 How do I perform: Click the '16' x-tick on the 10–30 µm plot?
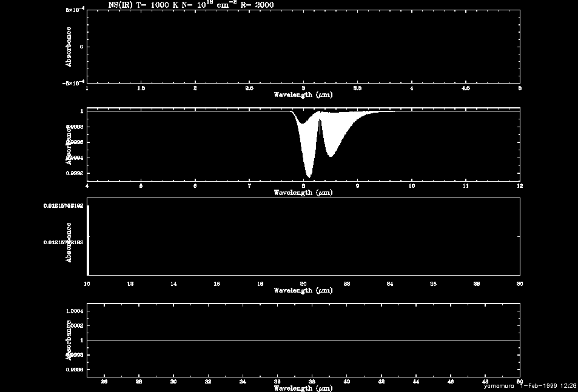pyautogui.click(x=217, y=284)
